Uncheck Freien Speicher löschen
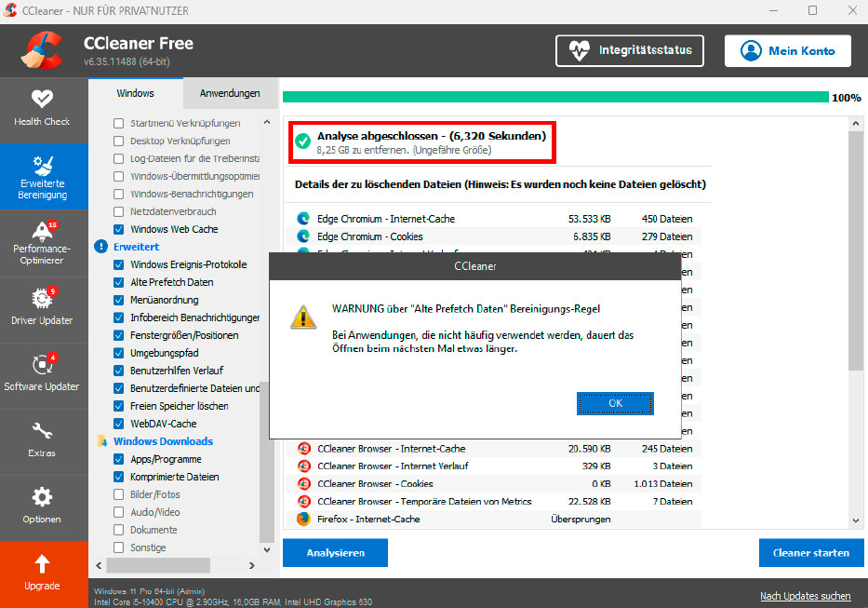The height and width of the screenshot is (608, 868). tap(118, 406)
